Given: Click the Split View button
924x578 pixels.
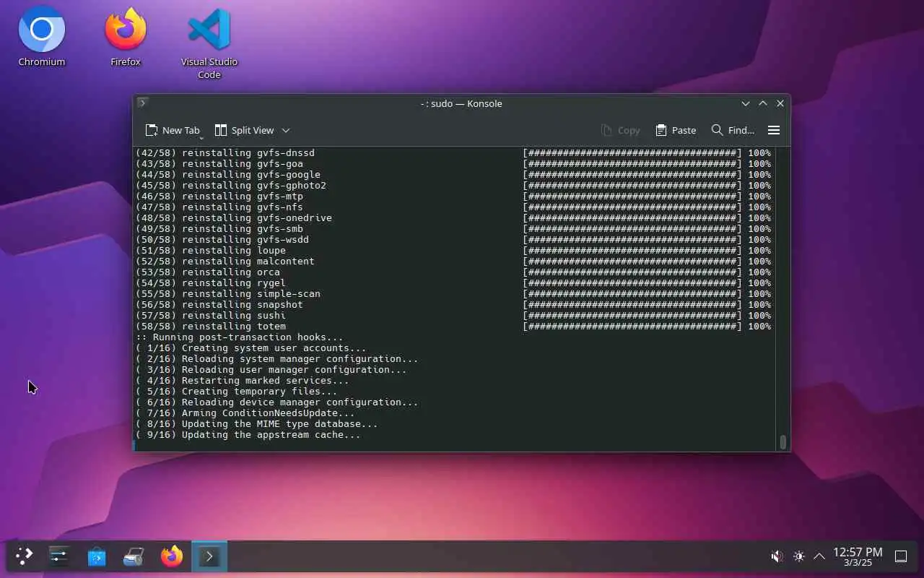Looking at the screenshot, I should coord(245,130).
